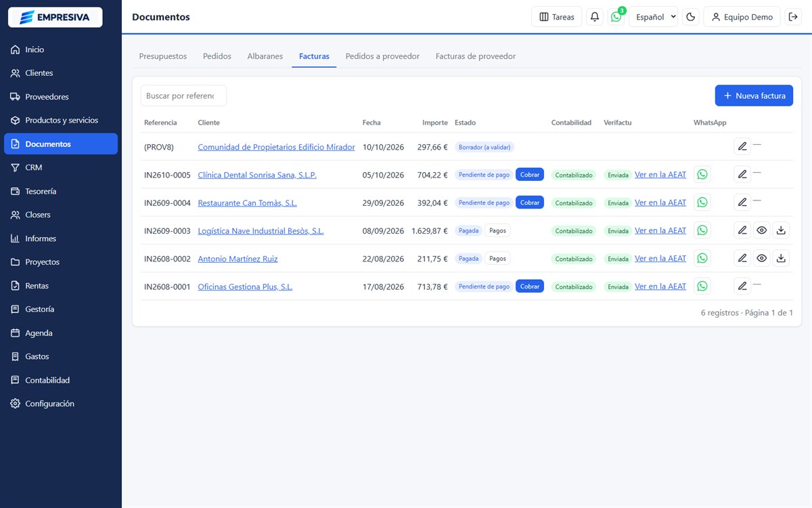The width and height of the screenshot is (812, 508).
Task: Send invoice IN2608-0002 via WhatsApp
Action: point(702,258)
